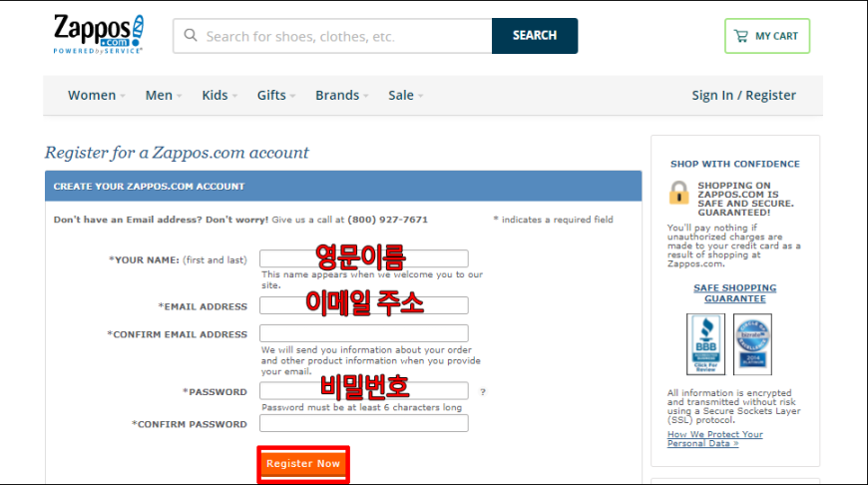868x485 pixels.
Task: Click the magnifier icon in search box
Action: (191, 36)
